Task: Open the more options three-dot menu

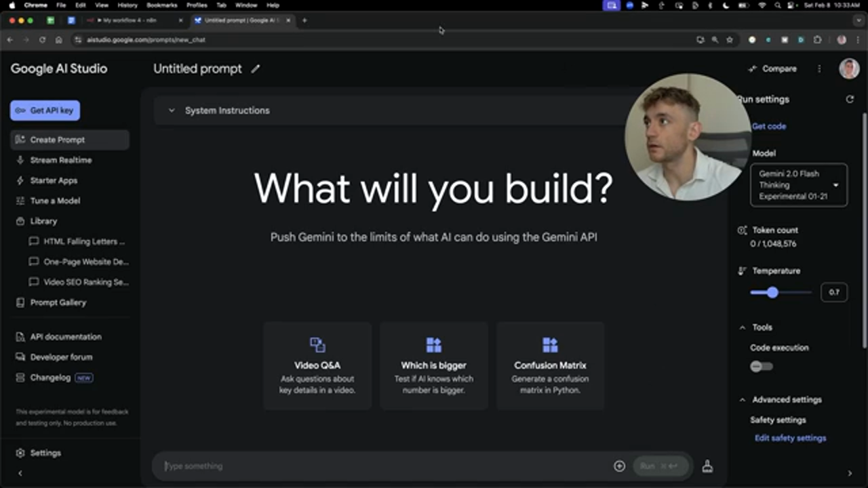Action: tap(819, 68)
